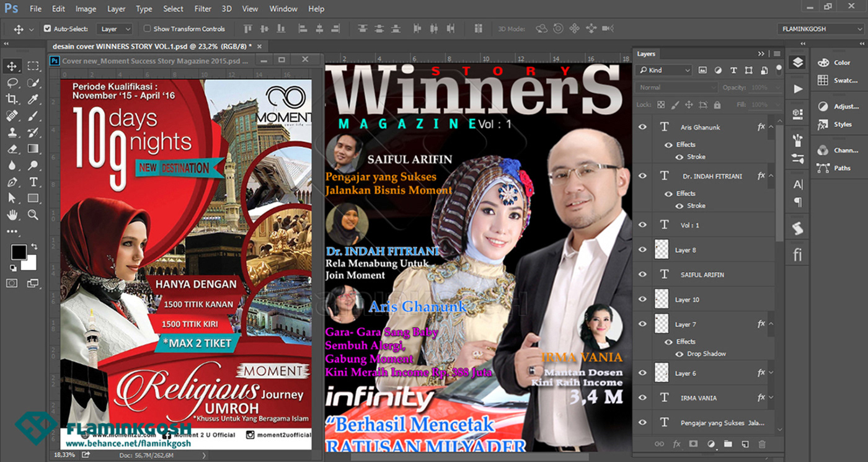Hide Layer 10 visibility eye
Image resolution: width=868 pixels, height=462 pixels.
(642, 299)
